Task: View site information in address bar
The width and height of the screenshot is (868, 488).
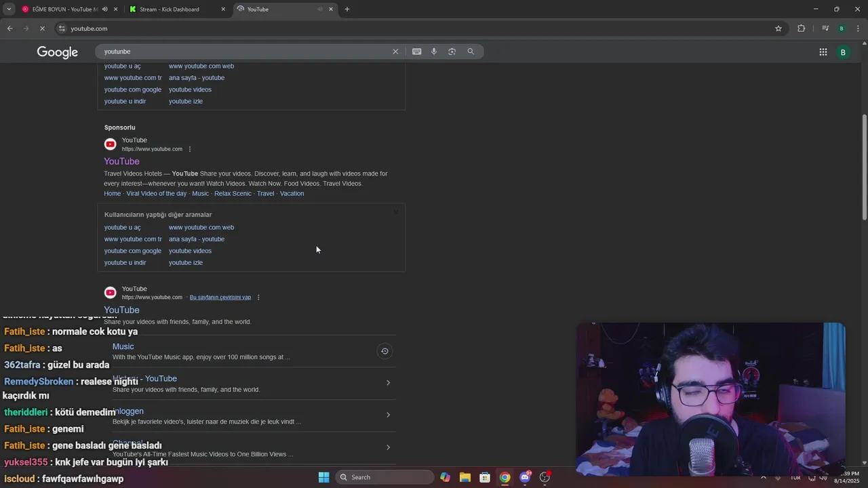Action: pos(62,28)
